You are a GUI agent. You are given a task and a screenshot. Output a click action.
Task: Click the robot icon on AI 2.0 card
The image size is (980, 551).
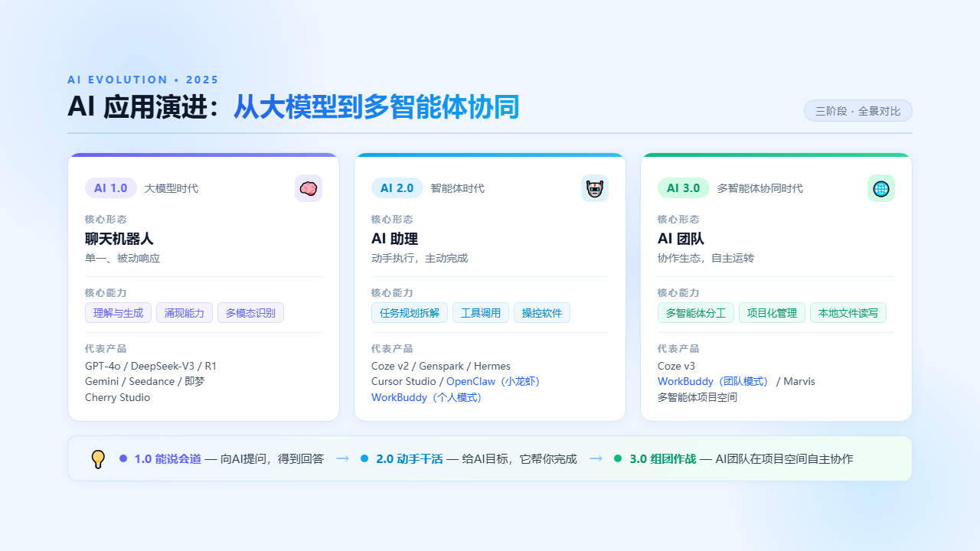(x=595, y=188)
